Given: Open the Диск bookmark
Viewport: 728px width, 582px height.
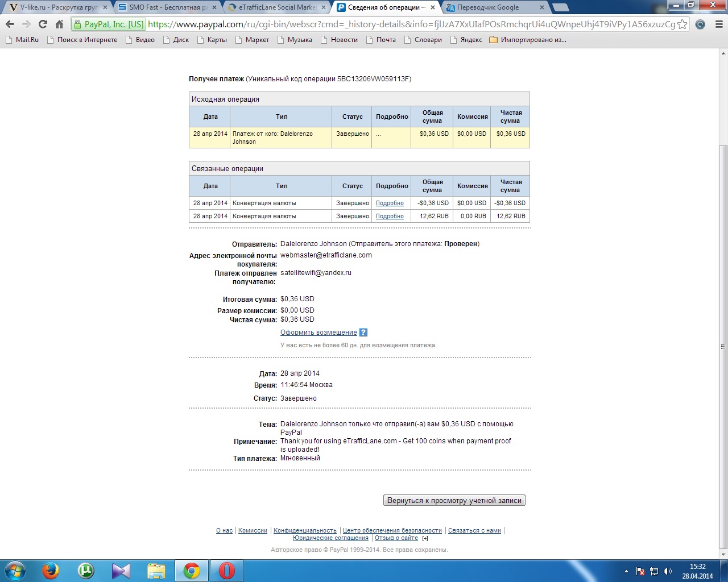Looking at the screenshot, I should (x=176, y=40).
